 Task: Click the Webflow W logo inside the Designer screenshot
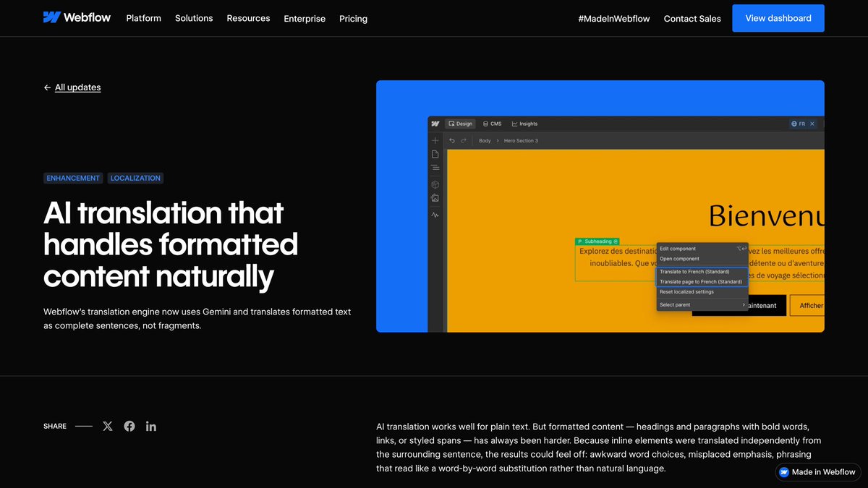[435, 124]
